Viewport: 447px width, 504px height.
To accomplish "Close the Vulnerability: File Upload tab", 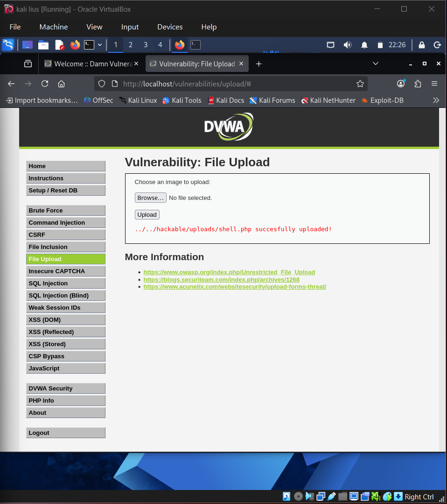I will [241, 64].
